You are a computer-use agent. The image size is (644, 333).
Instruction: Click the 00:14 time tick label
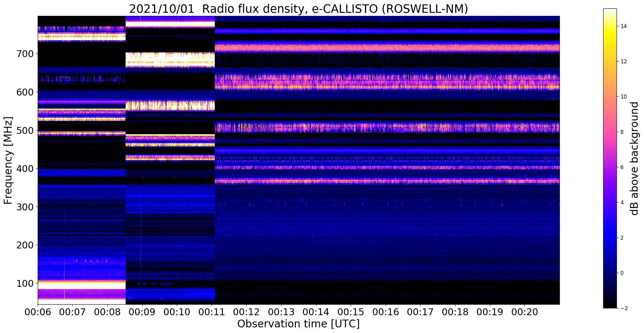pos(316,312)
